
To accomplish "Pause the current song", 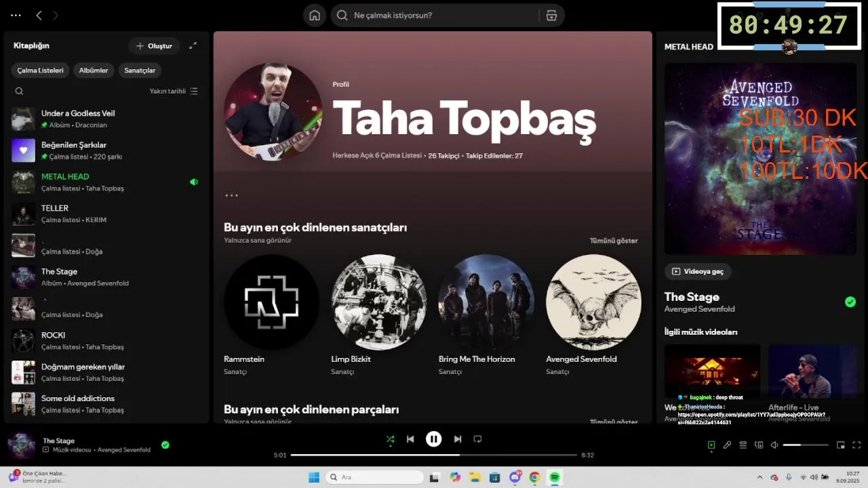I will coord(434,439).
